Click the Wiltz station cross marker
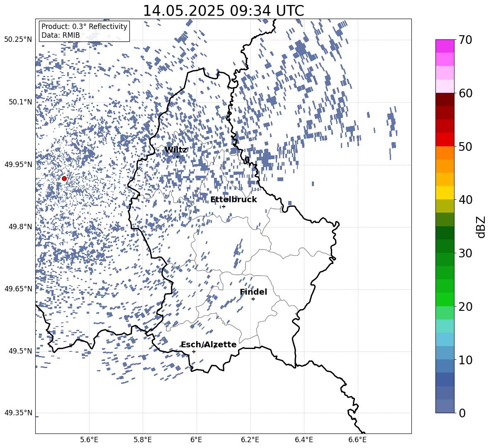The width and height of the screenshot is (491, 448). click(178, 157)
